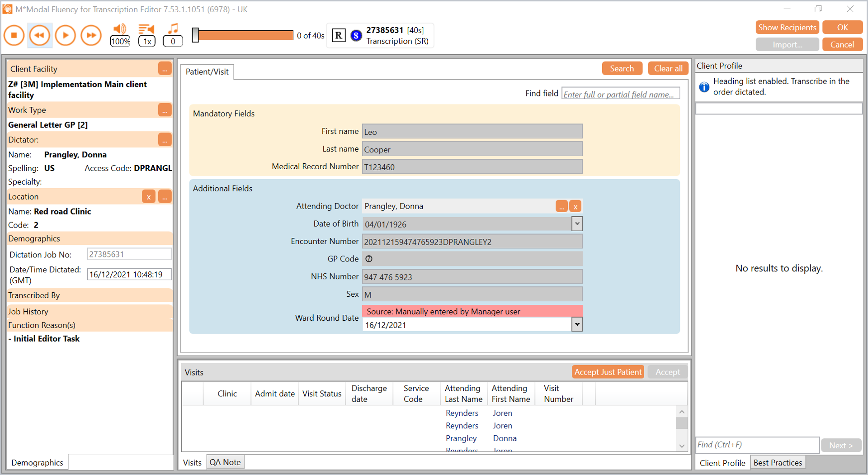
Task: Click the Medical Record Number field
Action: (x=472, y=167)
